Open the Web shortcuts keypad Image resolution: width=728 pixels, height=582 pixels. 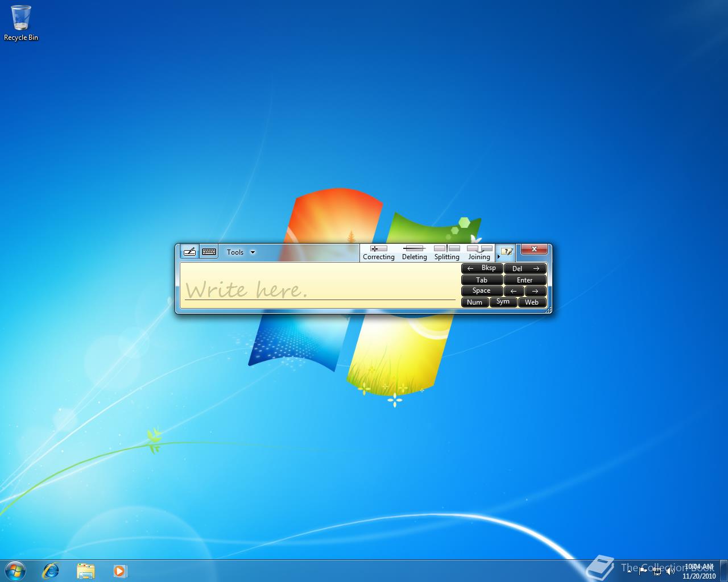532,302
